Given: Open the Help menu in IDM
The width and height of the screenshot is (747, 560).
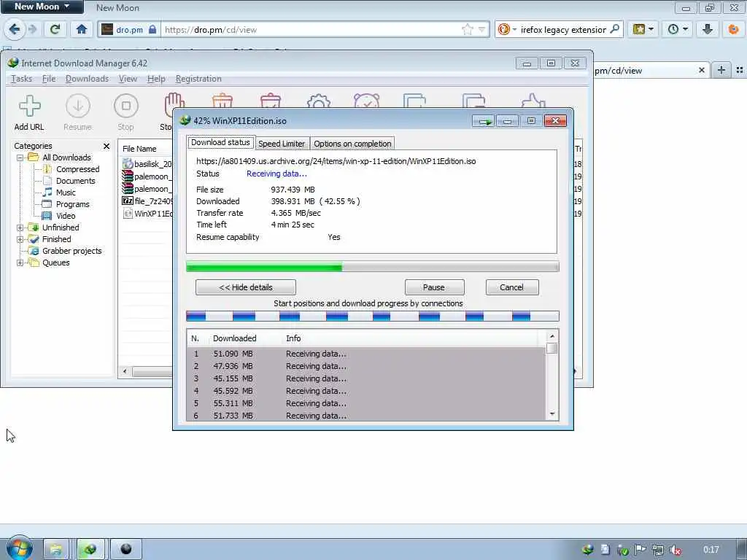Looking at the screenshot, I should (x=156, y=79).
